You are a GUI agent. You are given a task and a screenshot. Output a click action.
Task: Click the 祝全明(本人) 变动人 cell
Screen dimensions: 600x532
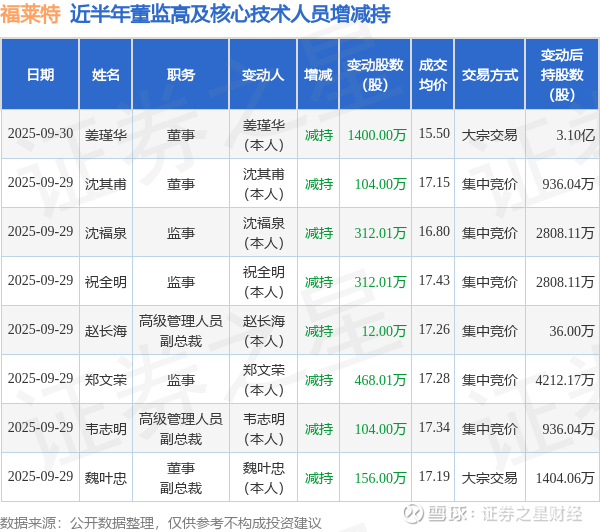click(264, 282)
